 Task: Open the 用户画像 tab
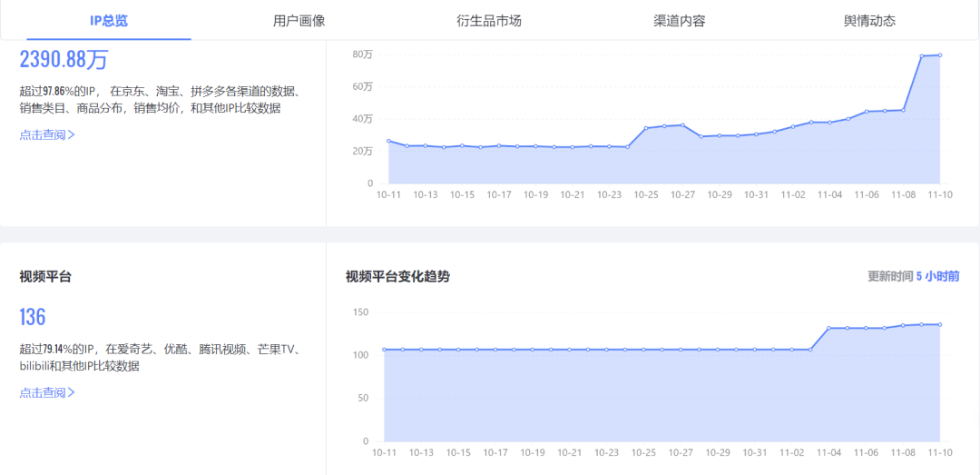coord(299,21)
